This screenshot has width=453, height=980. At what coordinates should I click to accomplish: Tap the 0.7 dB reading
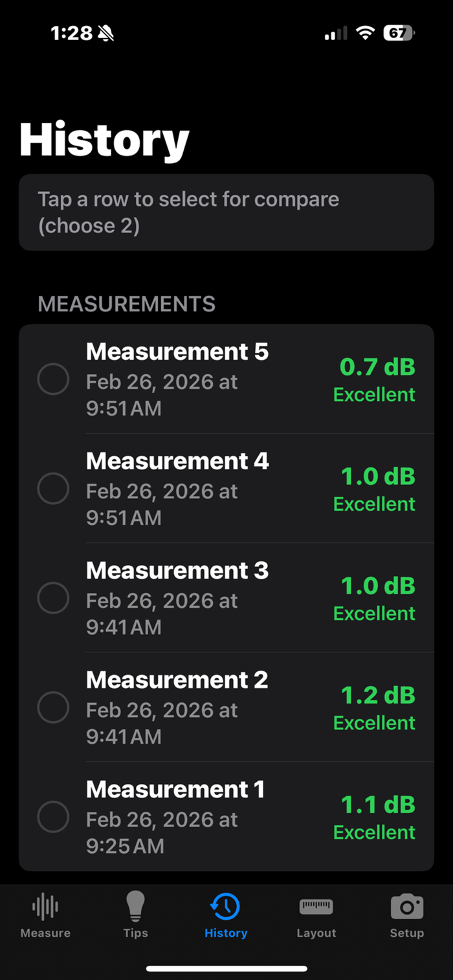tap(377, 368)
